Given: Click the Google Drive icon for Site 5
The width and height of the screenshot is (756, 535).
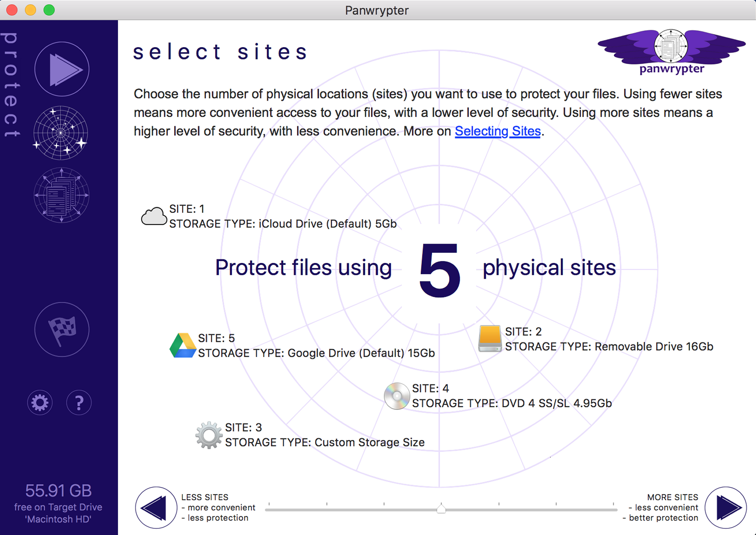Looking at the screenshot, I should click(182, 345).
